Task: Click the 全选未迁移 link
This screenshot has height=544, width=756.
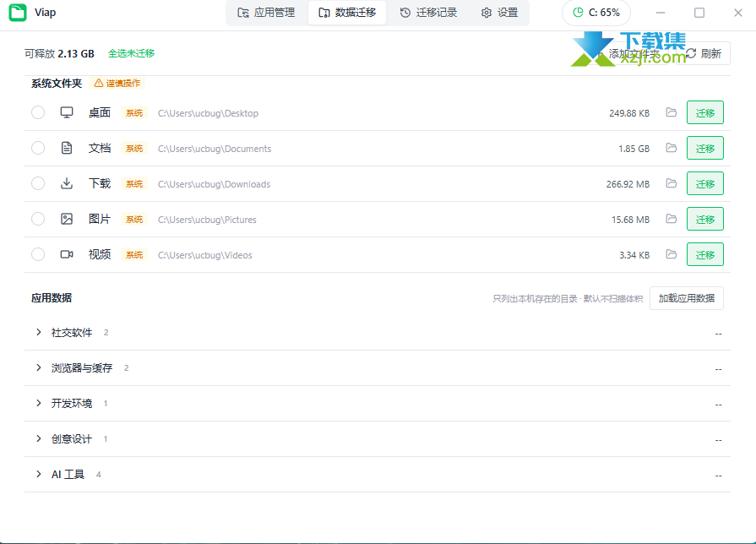Action: pyautogui.click(x=131, y=53)
